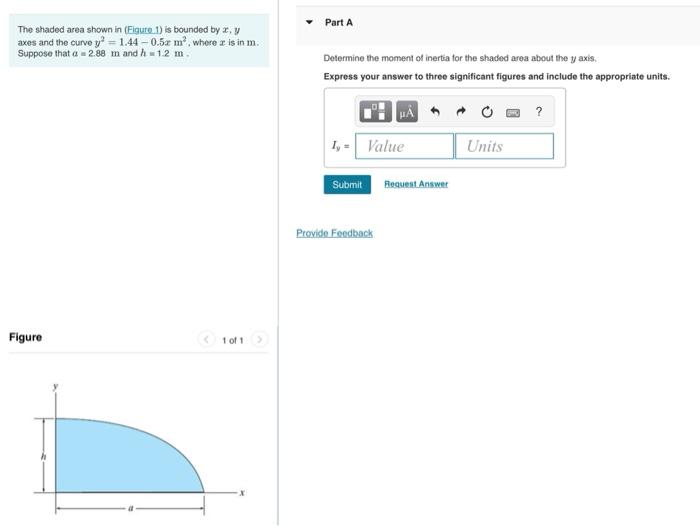Click the 1 of 1 figure counter
The width and height of the screenshot is (700, 526).
(x=233, y=340)
